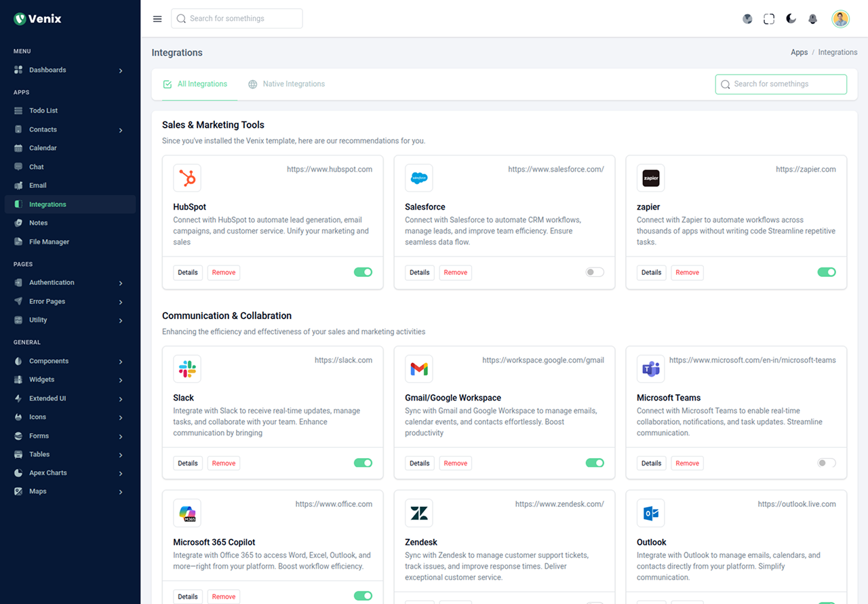Open Calendar from the sidebar
This screenshot has width=868, height=604.
point(43,148)
